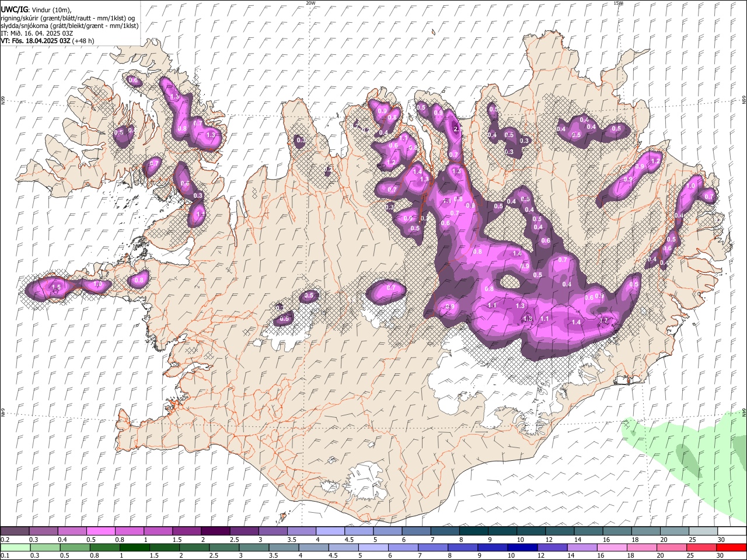The height and width of the screenshot is (560, 747).
Task: Click the medium green 0.5 swatch in the bottom legend
Action: pyautogui.click(x=75, y=548)
